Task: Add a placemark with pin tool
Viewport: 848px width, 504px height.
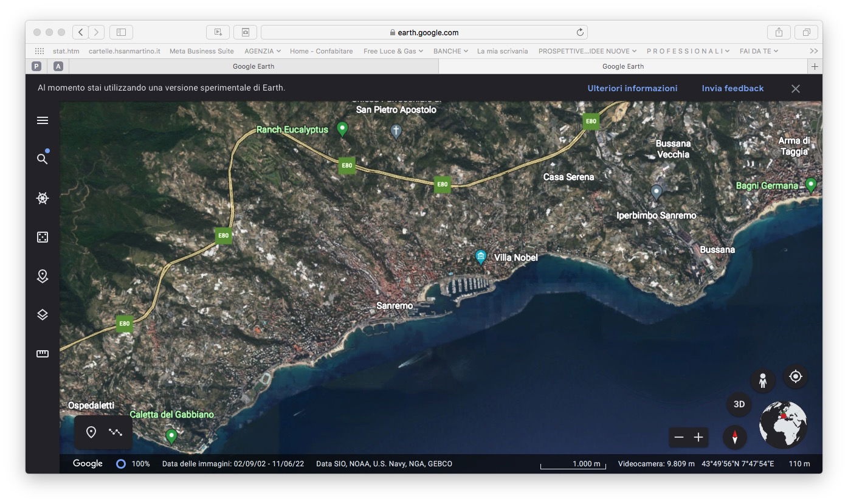Action: [91, 432]
